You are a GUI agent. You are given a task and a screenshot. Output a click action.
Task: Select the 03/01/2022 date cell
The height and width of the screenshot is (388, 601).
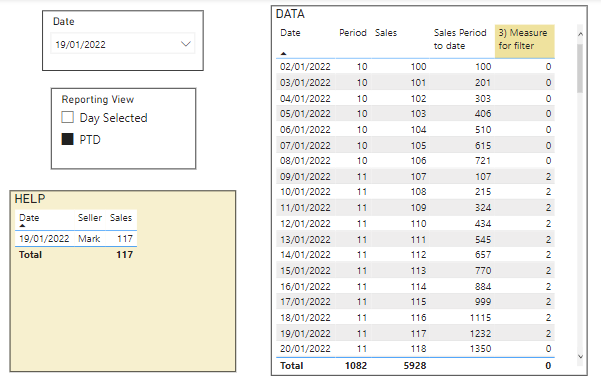305,82
